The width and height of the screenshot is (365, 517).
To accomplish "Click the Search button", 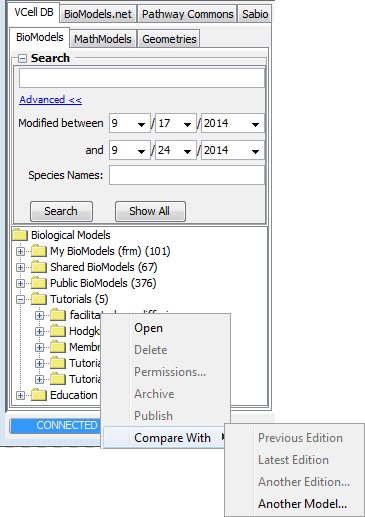I will 61,211.
